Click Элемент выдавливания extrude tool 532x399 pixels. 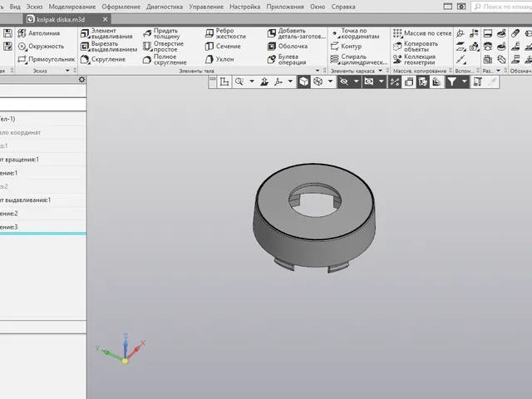[x=106, y=33]
